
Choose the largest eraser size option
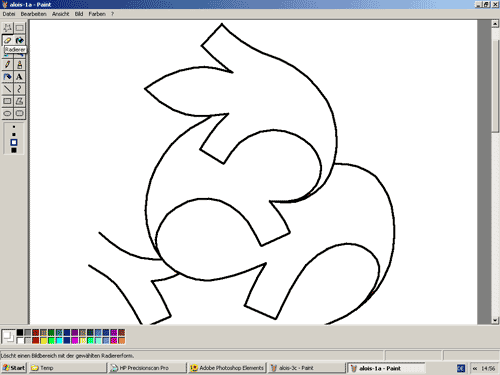tap(14, 150)
